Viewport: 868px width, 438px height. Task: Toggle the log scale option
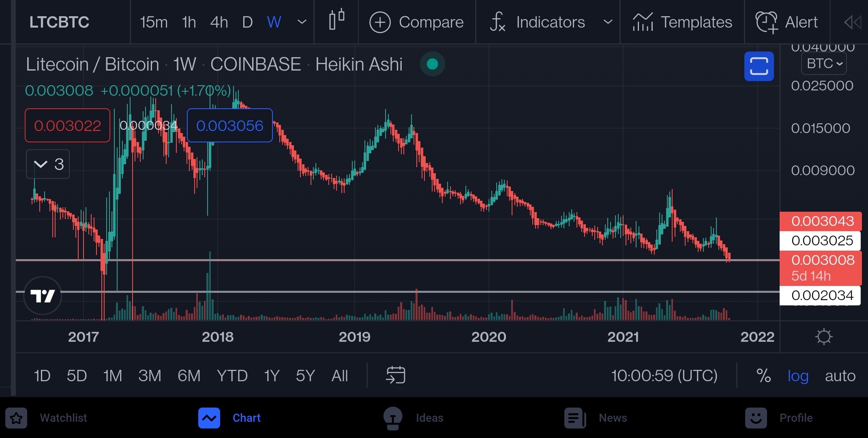click(x=798, y=376)
